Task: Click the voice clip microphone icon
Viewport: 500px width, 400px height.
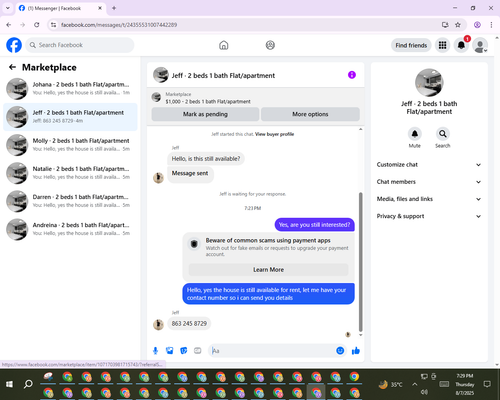Action: (x=155, y=351)
